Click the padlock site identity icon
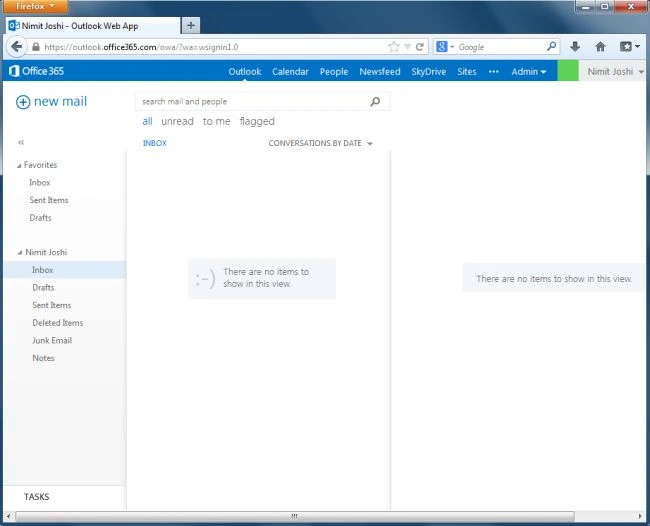The width and height of the screenshot is (650, 526). click(x=36, y=47)
